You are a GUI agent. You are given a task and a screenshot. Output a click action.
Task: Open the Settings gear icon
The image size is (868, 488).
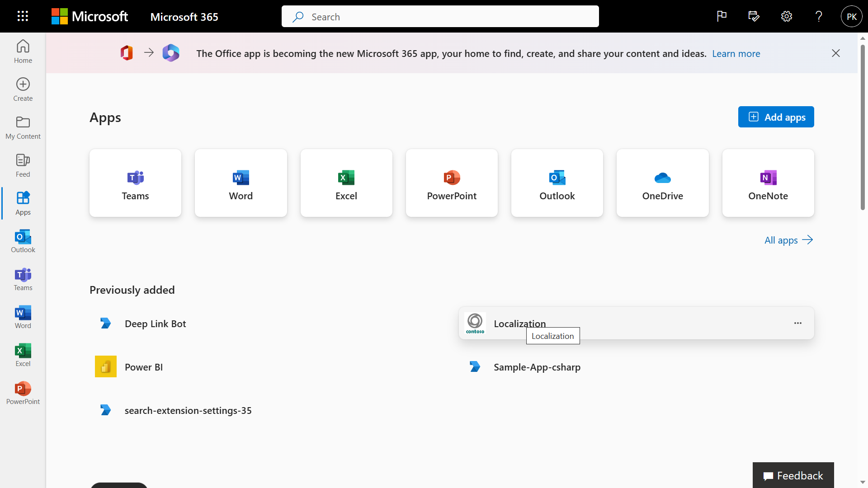click(x=787, y=16)
